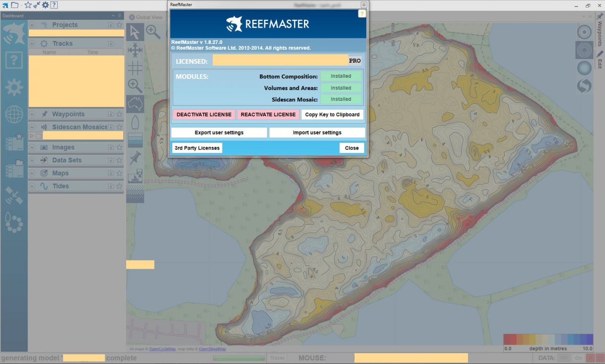The height and width of the screenshot is (364, 605).
Task: Click the small help question mark in title toolbar
Action: pos(54,5)
